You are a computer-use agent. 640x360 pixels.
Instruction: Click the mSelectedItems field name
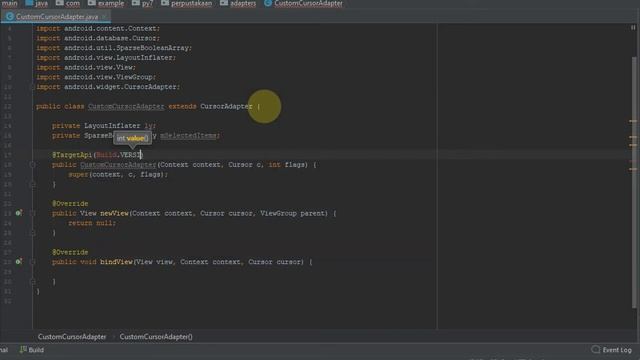(x=188, y=136)
